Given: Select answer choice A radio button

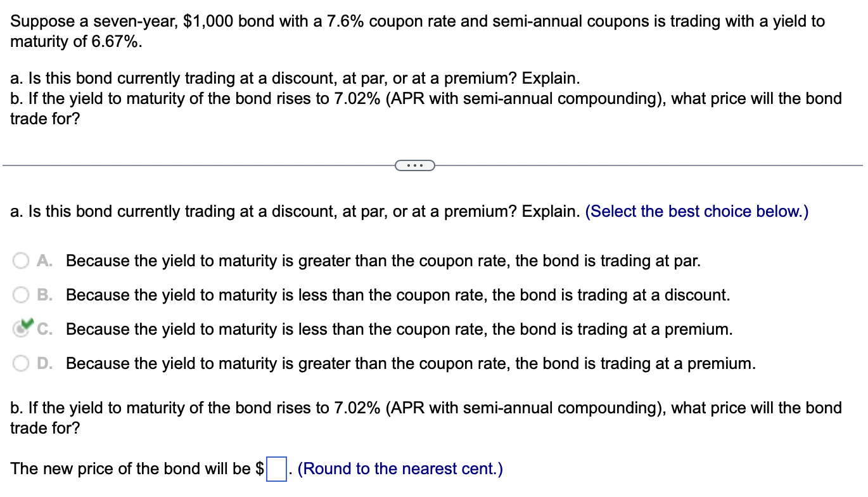Looking at the screenshot, I should 21,261.
